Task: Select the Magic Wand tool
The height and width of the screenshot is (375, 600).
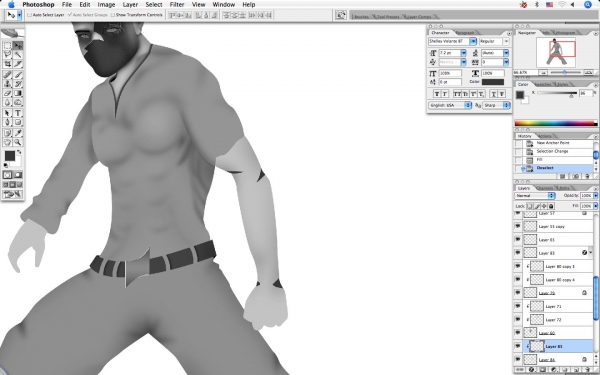Action: (18, 55)
